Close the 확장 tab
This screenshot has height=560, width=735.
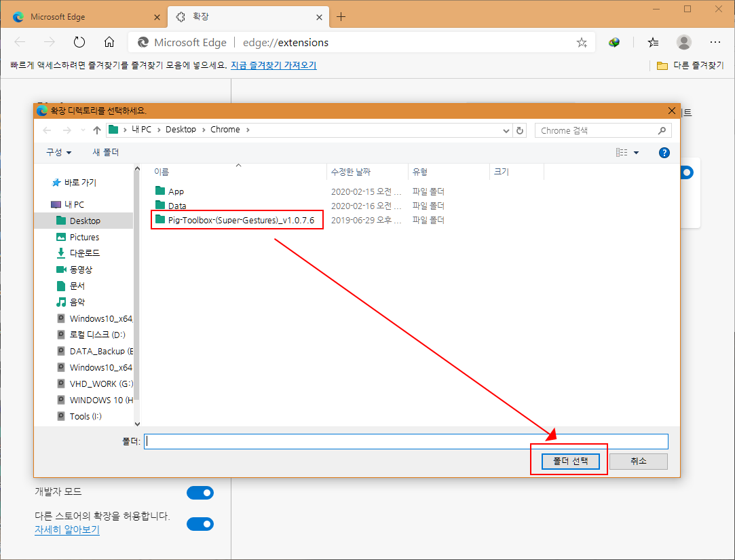tap(319, 18)
